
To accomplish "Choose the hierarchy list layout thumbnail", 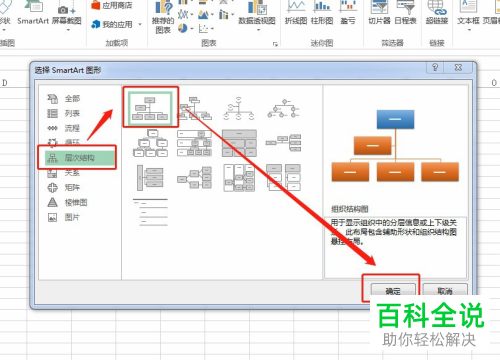I will [283, 178].
